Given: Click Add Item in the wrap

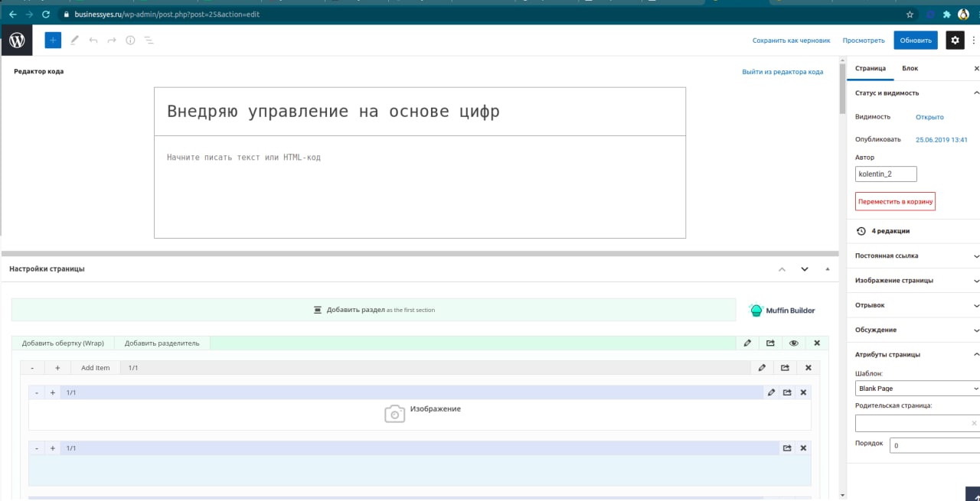Looking at the screenshot, I should click(x=96, y=368).
